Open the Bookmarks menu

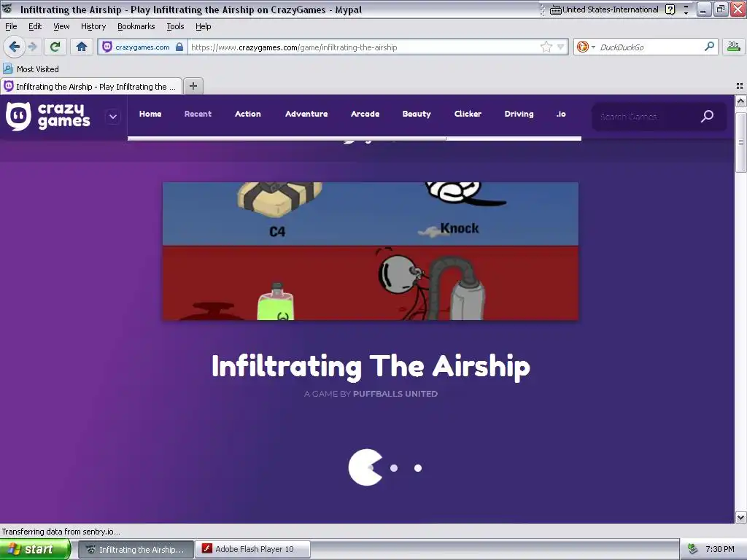[x=136, y=26]
